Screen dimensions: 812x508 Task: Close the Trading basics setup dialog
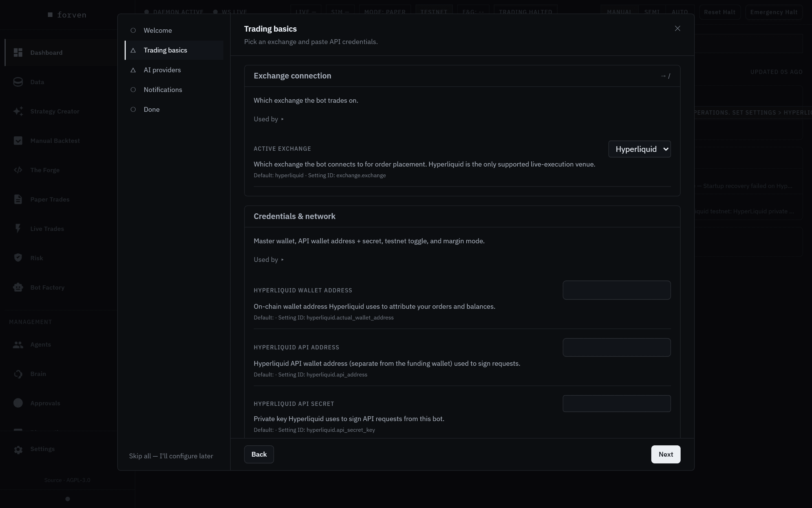(x=677, y=29)
